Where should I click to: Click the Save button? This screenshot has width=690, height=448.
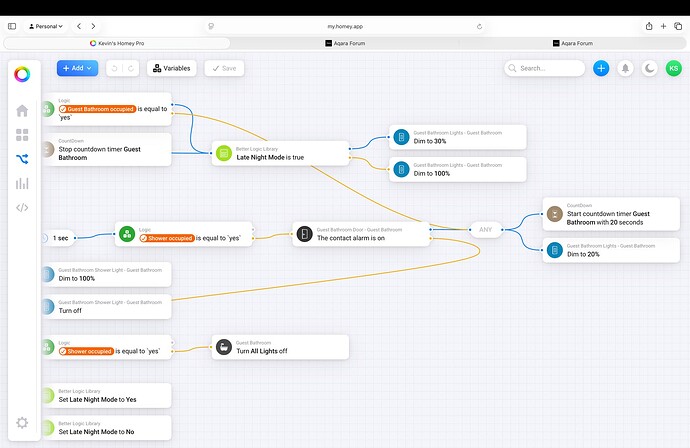click(224, 68)
